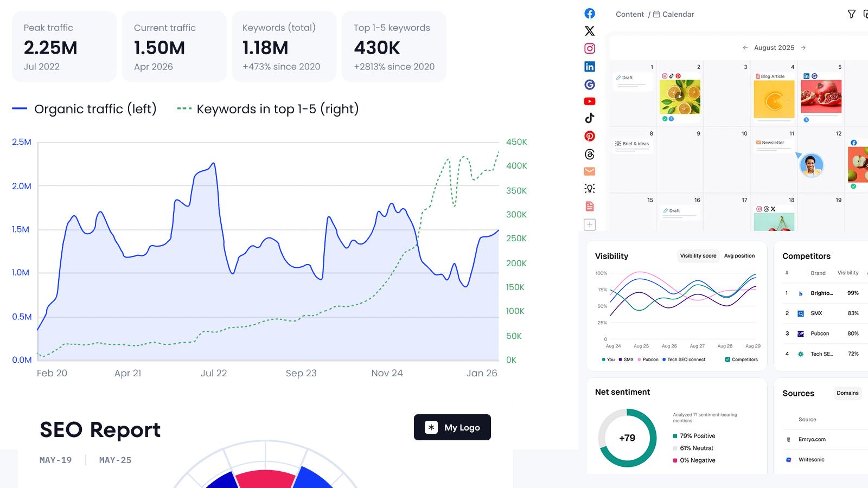Click the Facebook icon on the Aug 12 post

coord(853,143)
